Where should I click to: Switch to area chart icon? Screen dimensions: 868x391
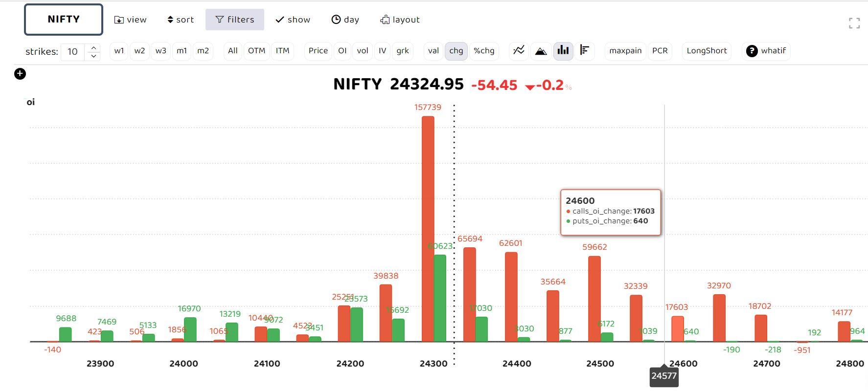(541, 50)
